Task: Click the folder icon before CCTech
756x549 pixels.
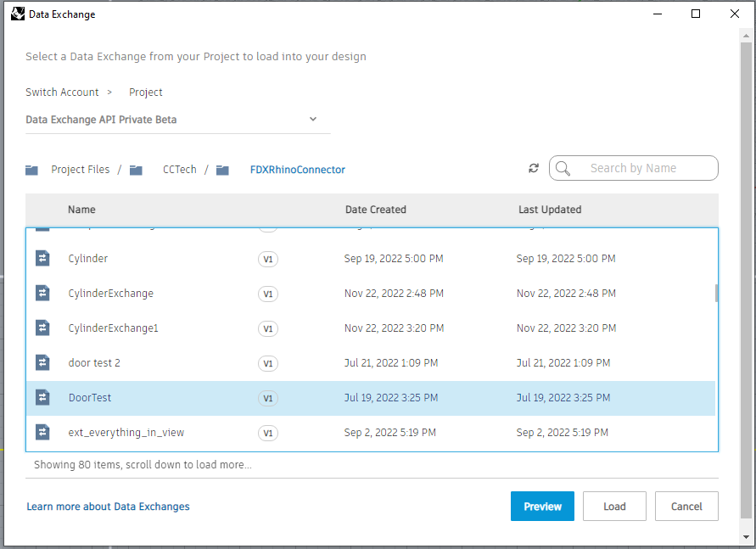Action: (136, 170)
